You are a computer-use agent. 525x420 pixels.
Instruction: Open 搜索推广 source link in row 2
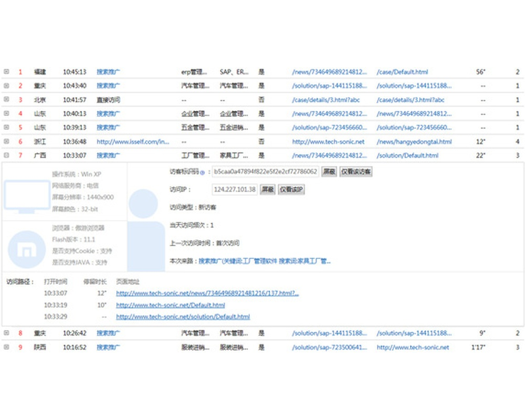(x=108, y=86)
